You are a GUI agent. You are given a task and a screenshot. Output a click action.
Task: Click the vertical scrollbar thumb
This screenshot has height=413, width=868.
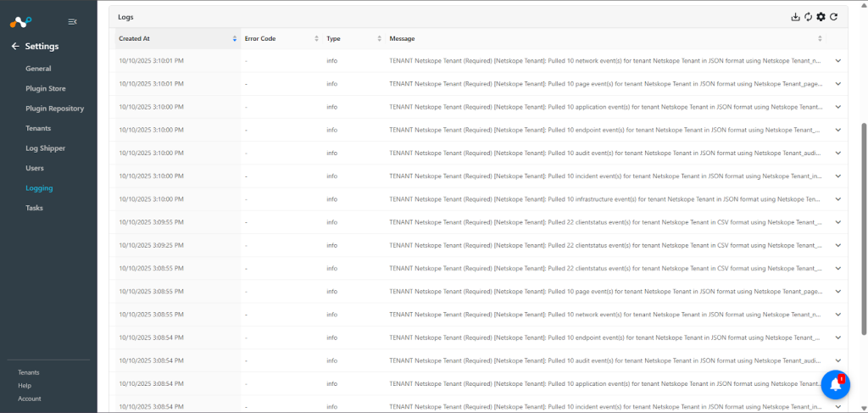tap(864, 229)
